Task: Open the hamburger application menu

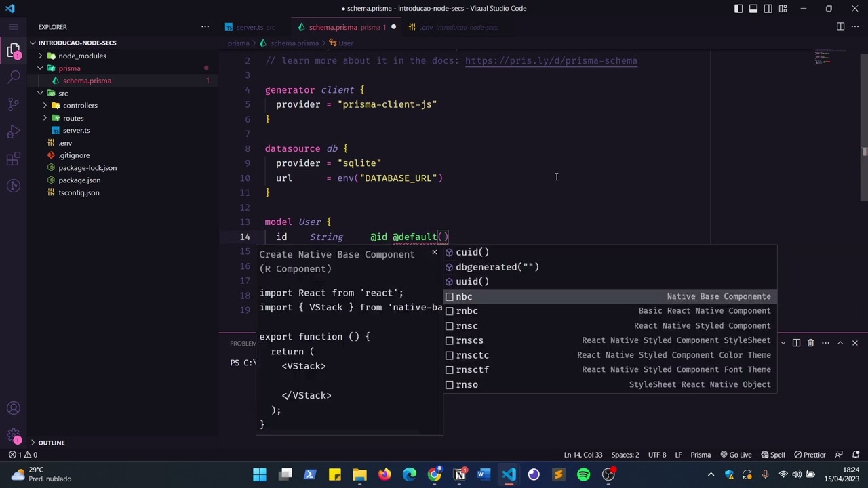Action: click(x=14, y=27)
